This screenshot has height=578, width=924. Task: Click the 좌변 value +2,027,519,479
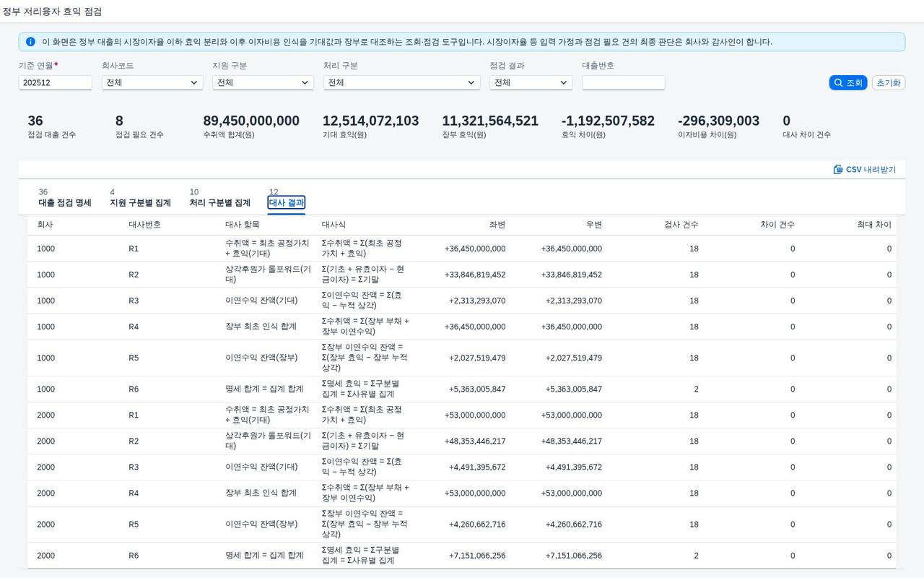[x=476, y=358]
